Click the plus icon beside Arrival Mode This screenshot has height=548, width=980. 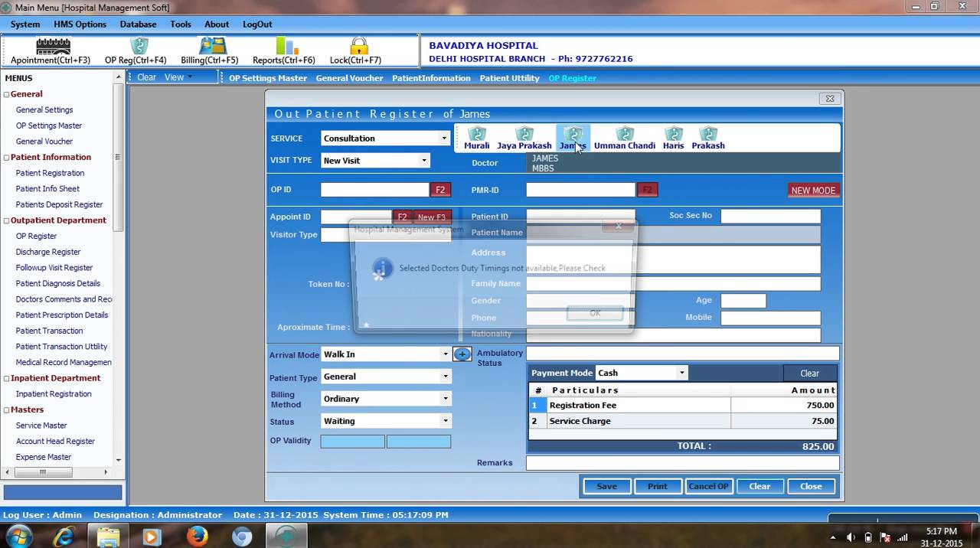462,354
